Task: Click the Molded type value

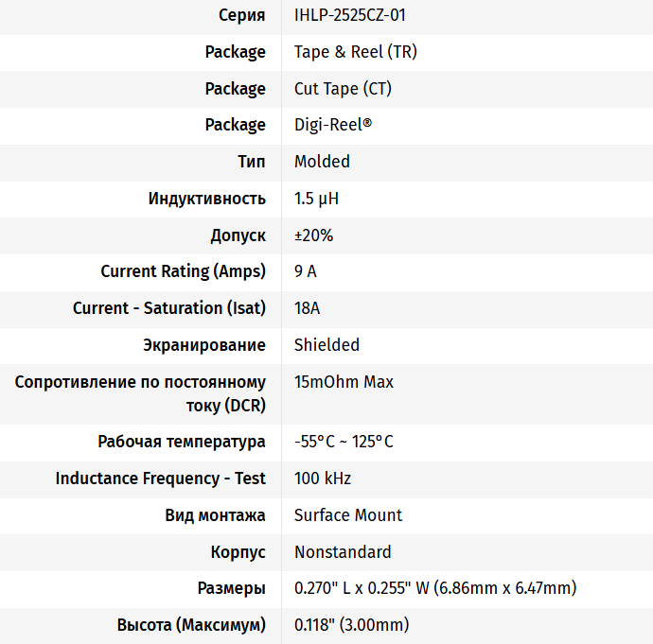Action: (322, 162)
